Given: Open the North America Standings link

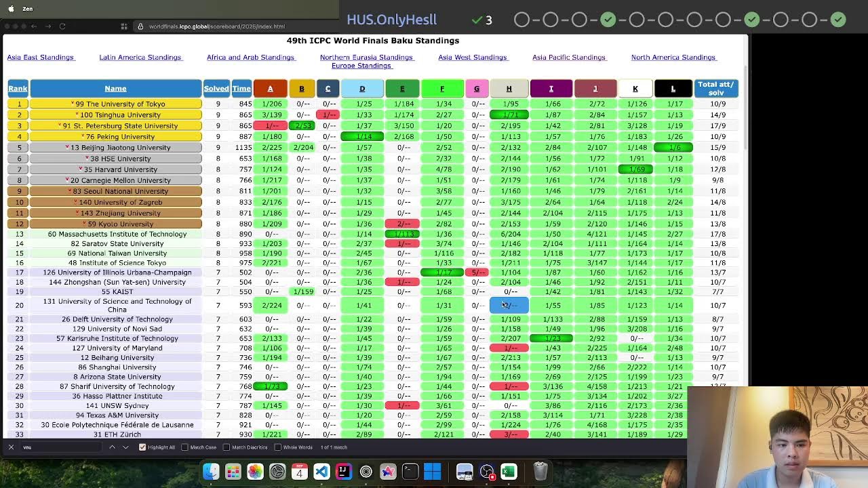Looking at the screenshot, I should [673, 58].
